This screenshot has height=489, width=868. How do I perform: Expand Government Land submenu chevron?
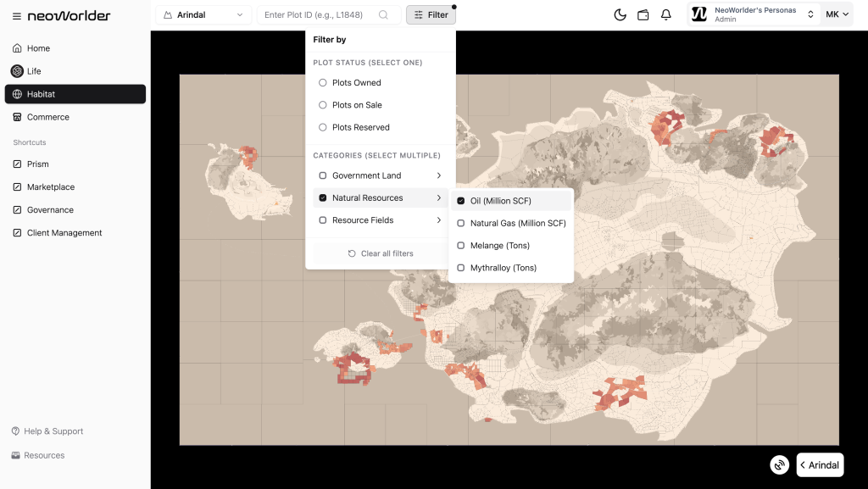tap(439, 175)
